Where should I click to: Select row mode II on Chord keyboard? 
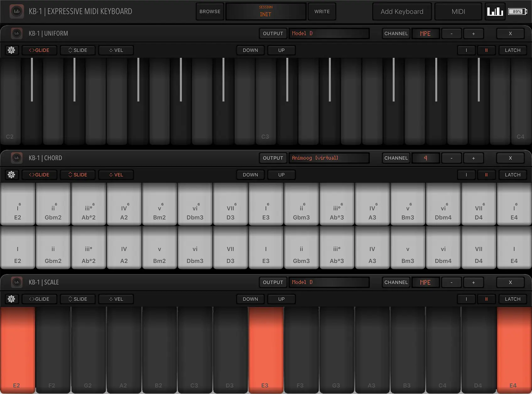click(x=486, y=175)
